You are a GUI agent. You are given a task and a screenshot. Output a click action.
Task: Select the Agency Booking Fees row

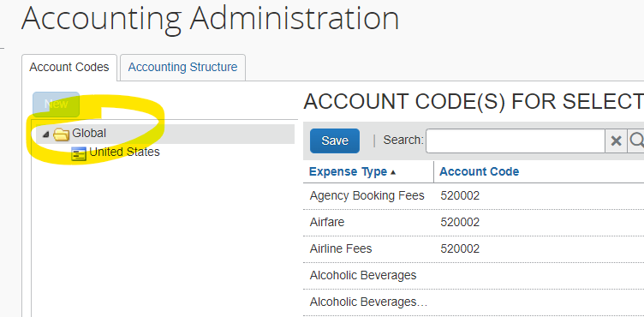tap(474, 195)
